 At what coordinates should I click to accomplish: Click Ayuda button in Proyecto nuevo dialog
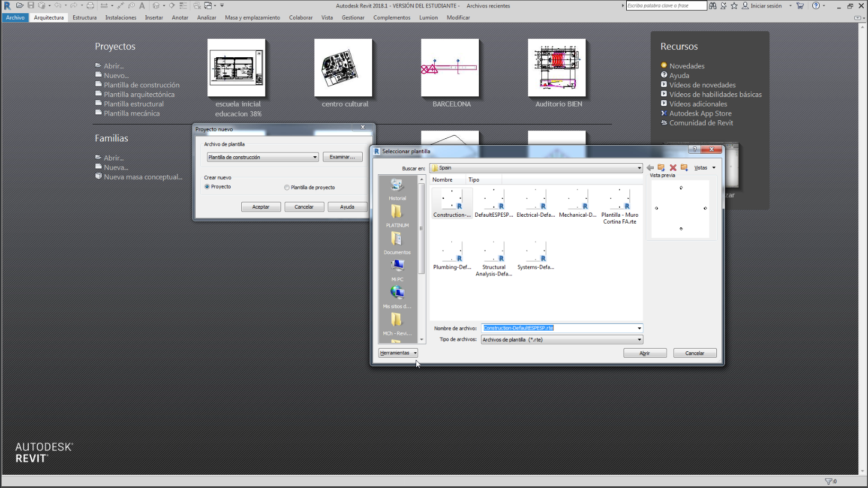pyautogui.click(x=347, y=207)
